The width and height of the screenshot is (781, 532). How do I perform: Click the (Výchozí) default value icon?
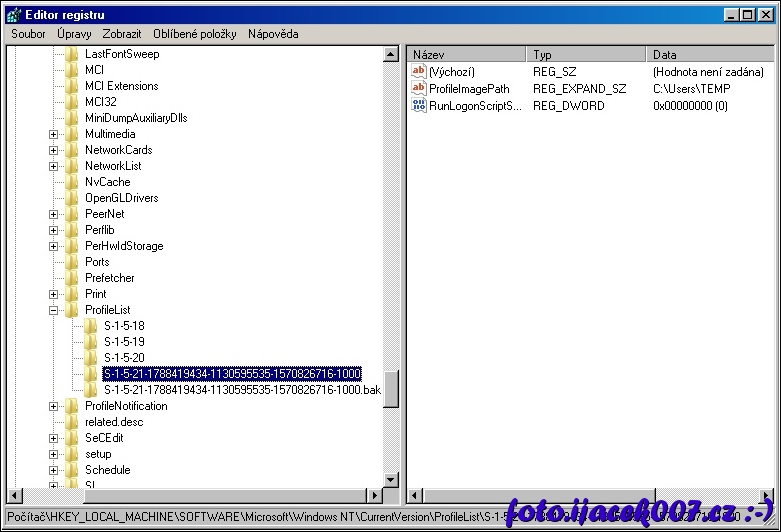pos(419,72)
